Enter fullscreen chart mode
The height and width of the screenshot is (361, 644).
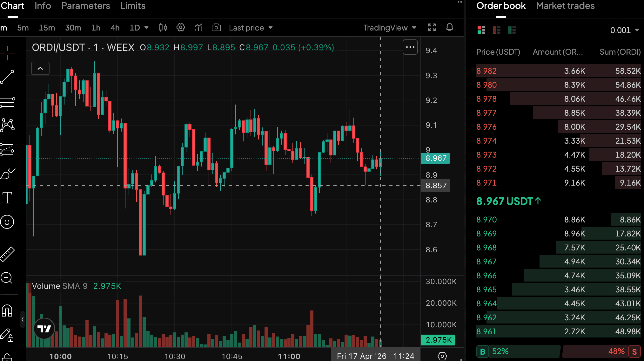pyautogui.click(x=432, y=28)
